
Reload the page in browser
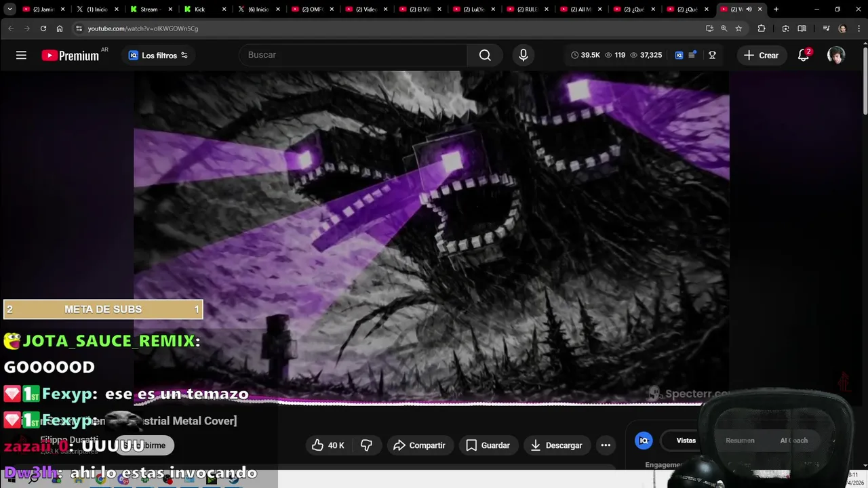coord(43,28)
